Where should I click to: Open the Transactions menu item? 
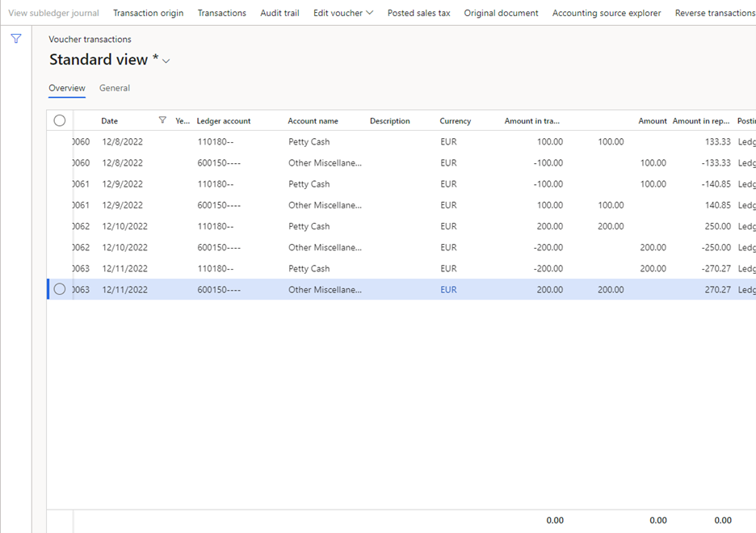coord(222,13)
